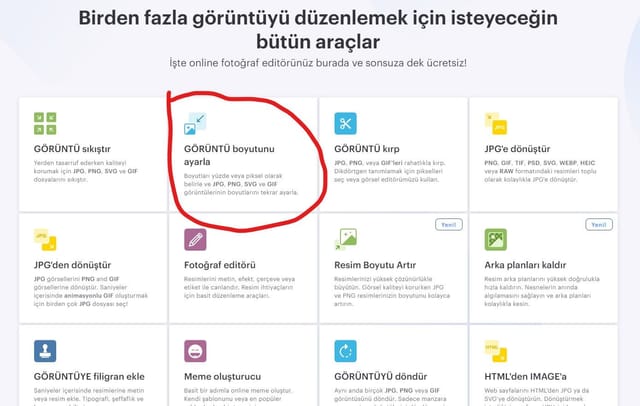Click the JPG'e dönüştür description text
This screenshot has height=406, width=640.
pos(540,171)
